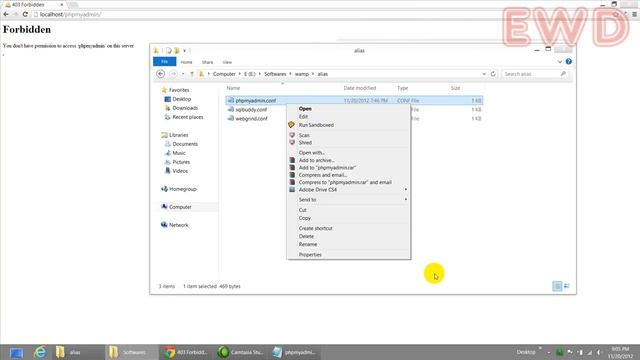Open the File tab in Explorer ribbon

point(164,62)
